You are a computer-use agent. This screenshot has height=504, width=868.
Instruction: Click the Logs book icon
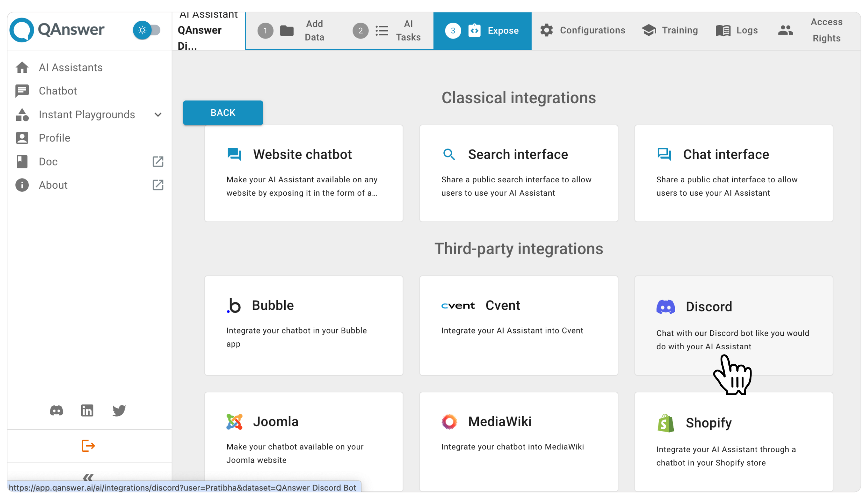(x=723, y=30)
